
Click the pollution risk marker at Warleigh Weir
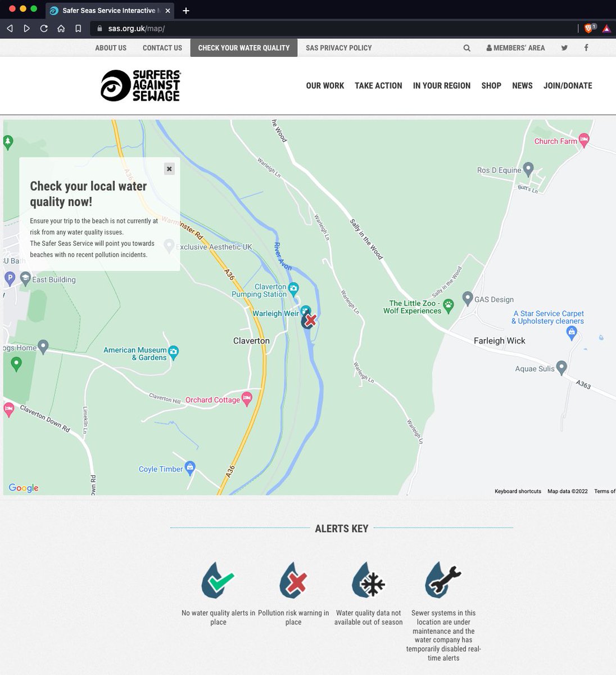(x=310, y=321)
